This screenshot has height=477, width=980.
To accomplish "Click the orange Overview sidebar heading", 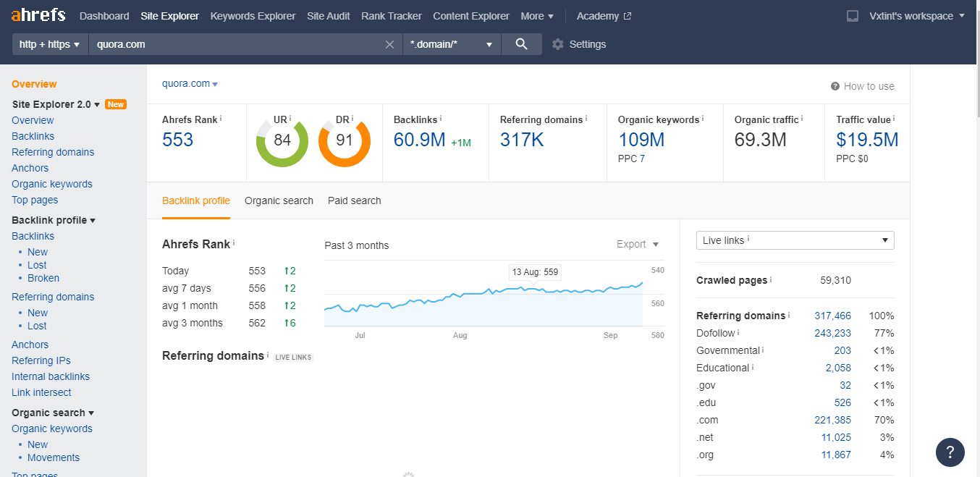I will click(34, 84).
